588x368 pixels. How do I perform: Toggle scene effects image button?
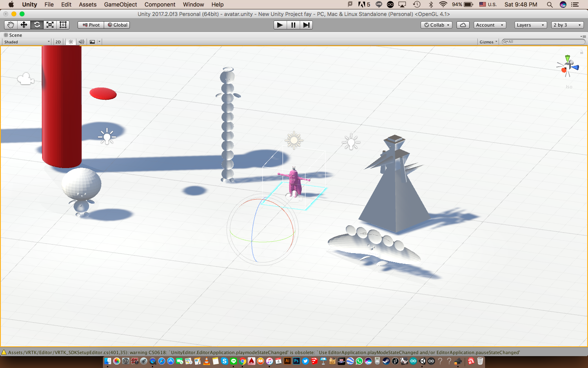[92, 42]
